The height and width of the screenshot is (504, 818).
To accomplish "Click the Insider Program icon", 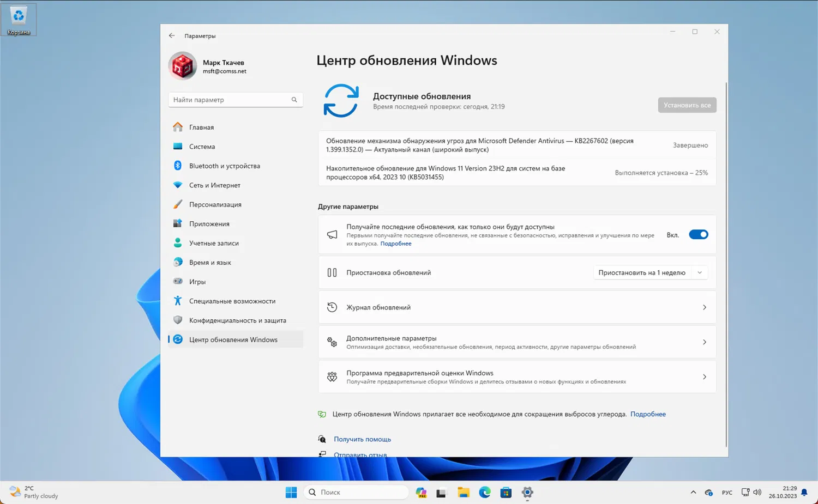I will [x=332, y=377].
